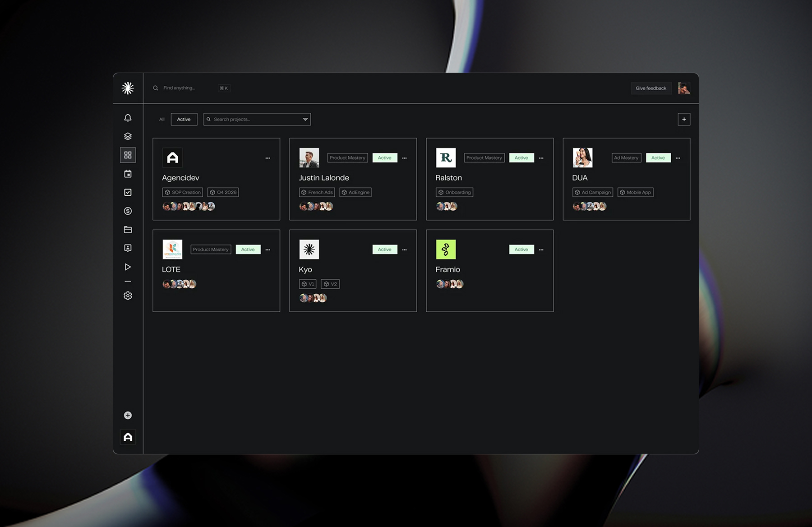
Task: Click the stacked layers sidebar icon
Action: pyautogui.click(x=128, y=136)
